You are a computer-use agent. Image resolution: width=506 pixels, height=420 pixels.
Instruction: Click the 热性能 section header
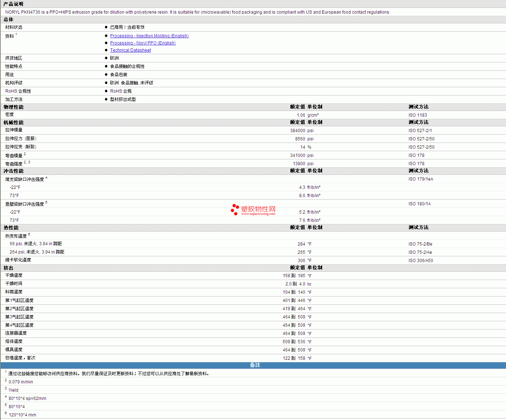click(11, 228)
